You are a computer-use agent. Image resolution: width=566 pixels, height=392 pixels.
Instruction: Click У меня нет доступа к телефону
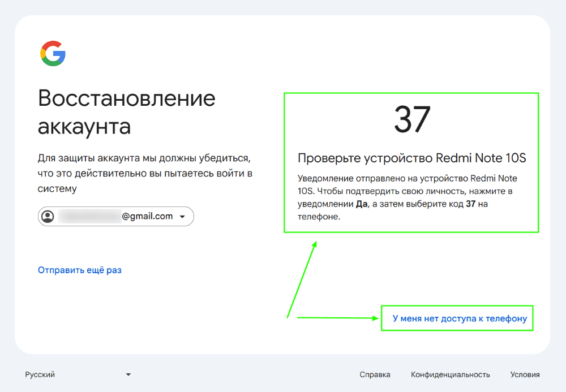point(460,318)
